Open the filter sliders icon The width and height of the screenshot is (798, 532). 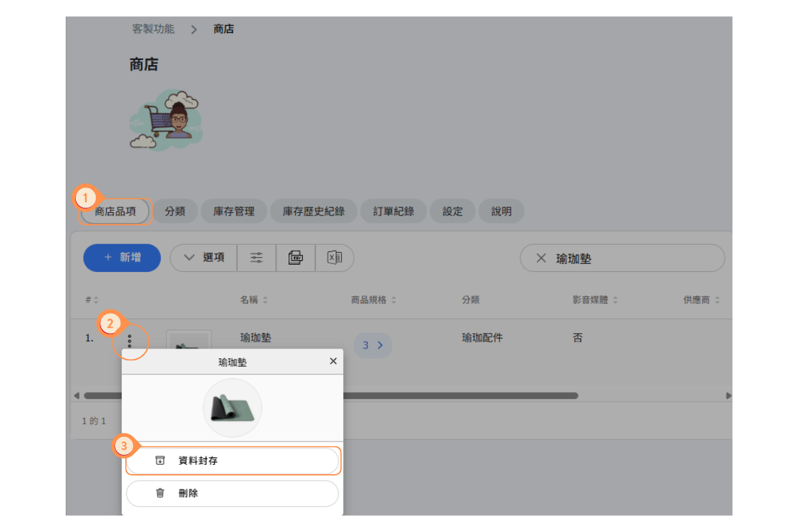click(x=257, y=258)
